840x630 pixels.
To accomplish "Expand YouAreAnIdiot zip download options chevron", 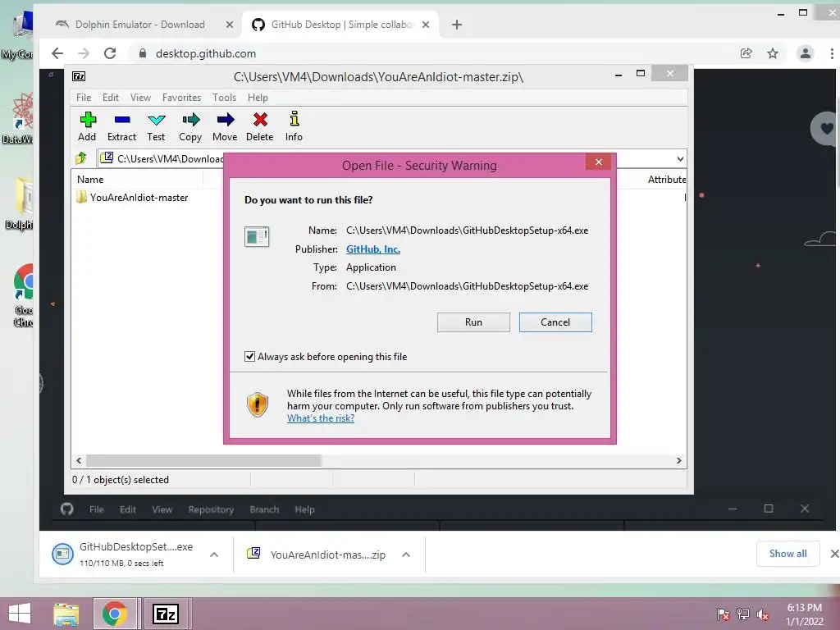I will pyautogui.click(x=406, y=555).
